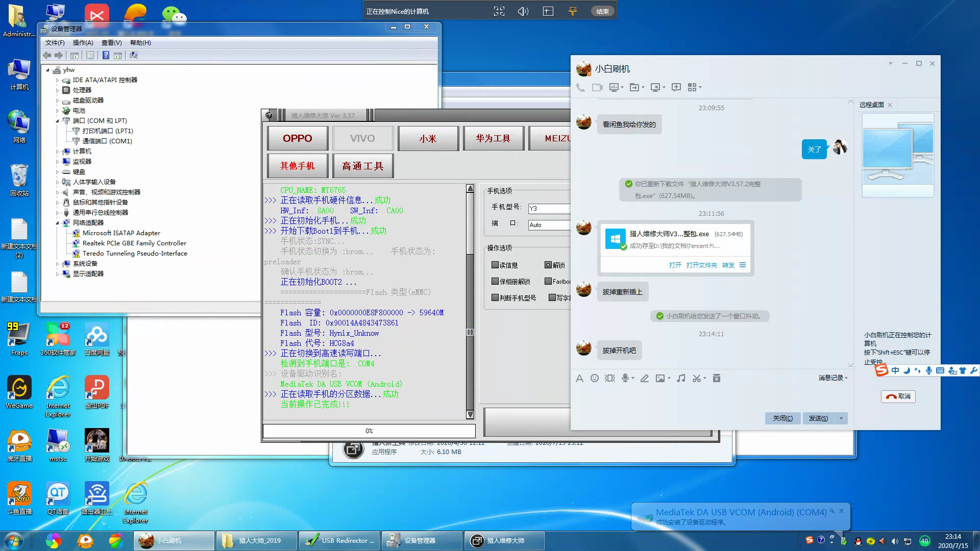980x551 pixels.
Task: Expand the 显示适配器 node
Action: [57, 274]
